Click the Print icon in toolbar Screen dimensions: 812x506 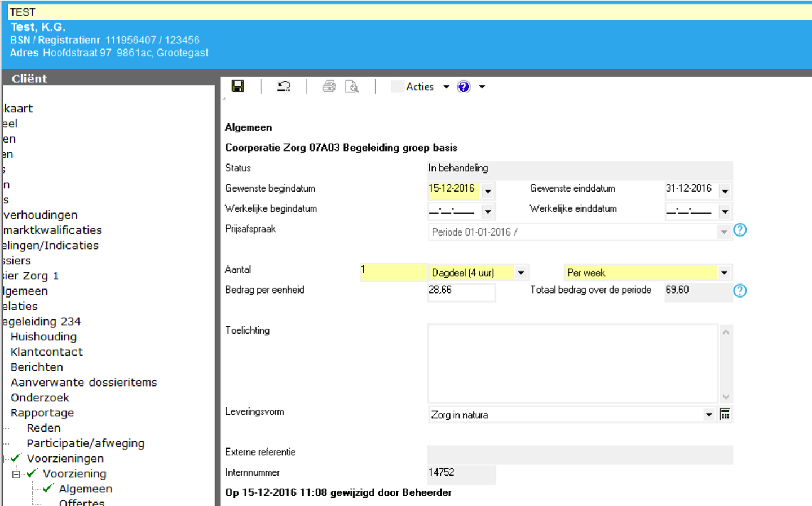point(329,86)
